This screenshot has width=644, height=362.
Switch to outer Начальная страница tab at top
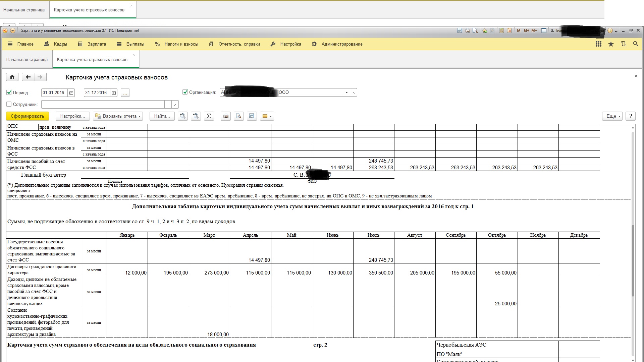pos(24,10)
